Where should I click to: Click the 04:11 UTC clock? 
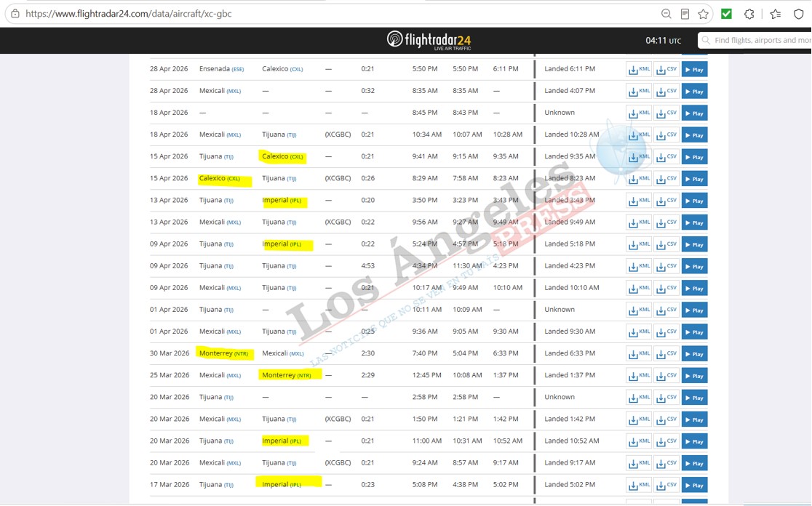663,41
